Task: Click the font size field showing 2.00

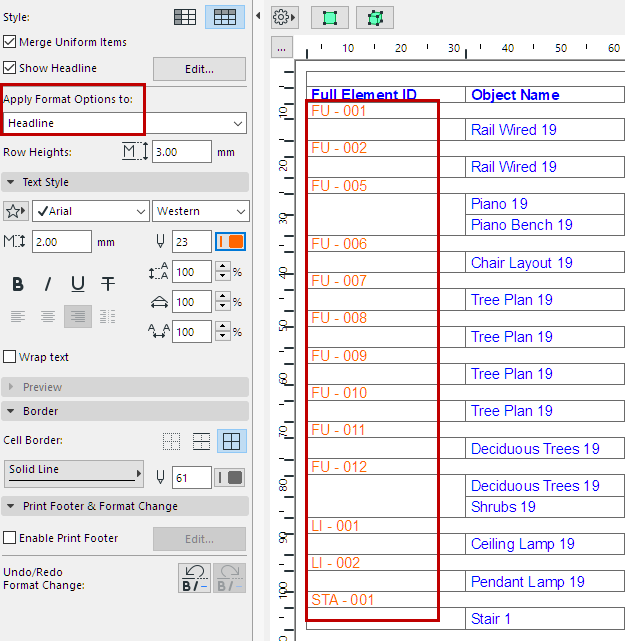Action: tap(62, 242)
